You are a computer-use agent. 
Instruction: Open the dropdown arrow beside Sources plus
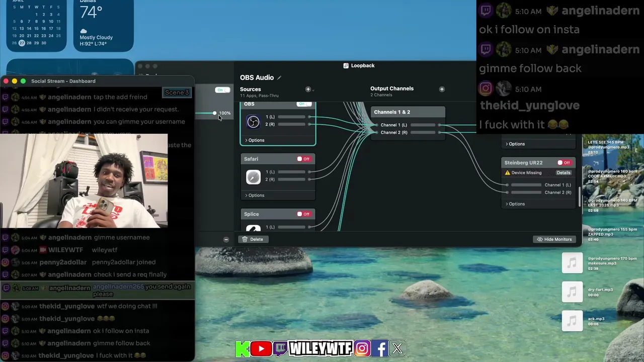(313, 90)
